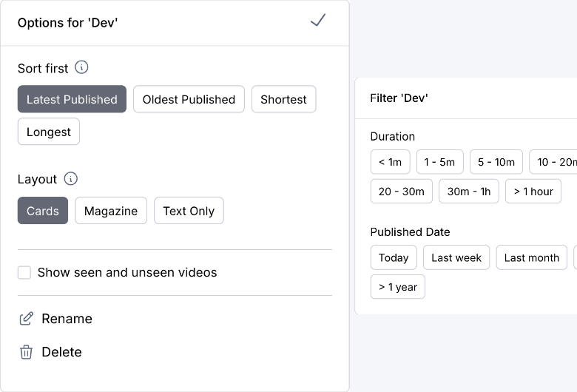Viewport: 577px width, 392px height.
Task: Filter duration by 1 - 5m
Action: (439, 162)
